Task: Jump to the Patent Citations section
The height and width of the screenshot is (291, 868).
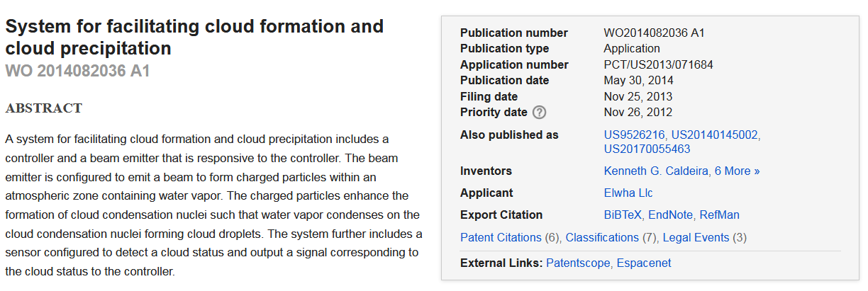Action: pyautogui.click(x=500, y=237)
